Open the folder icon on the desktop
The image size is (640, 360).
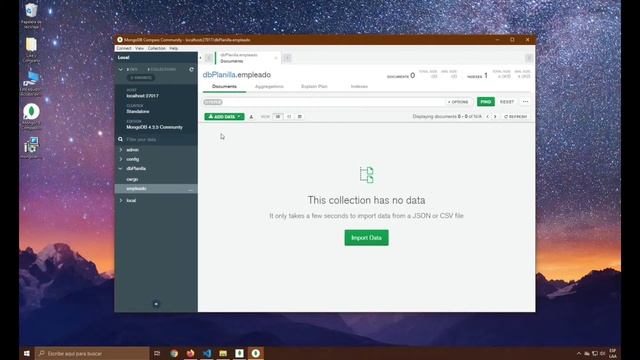(31, 50)
